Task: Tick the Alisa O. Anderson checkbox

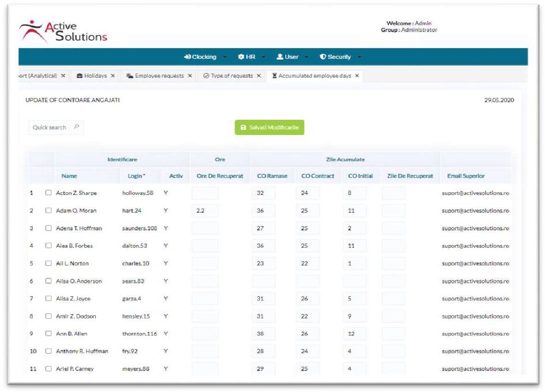Action: pos(49,281)
